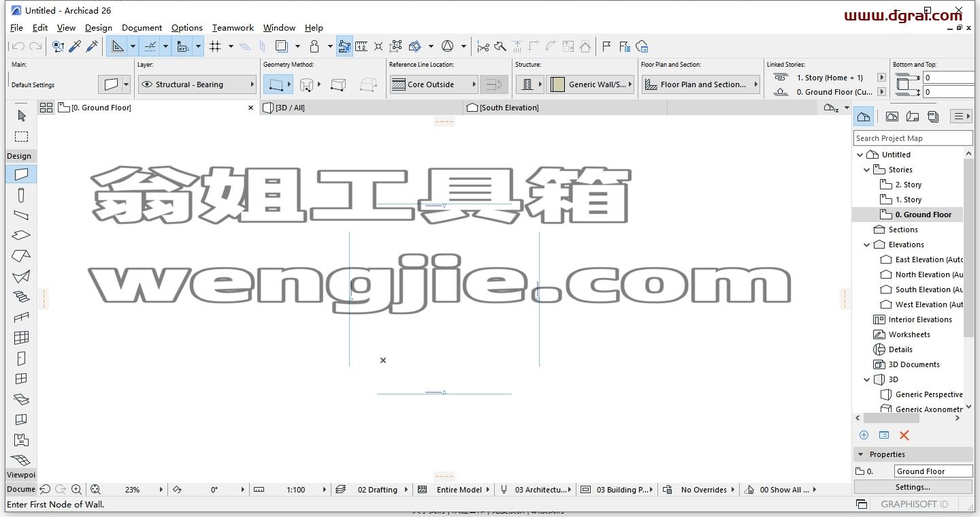Choose the Mesh tool at toolbox bottom
Viewport: 980px width, 517px height.
[x=21, y=460]
